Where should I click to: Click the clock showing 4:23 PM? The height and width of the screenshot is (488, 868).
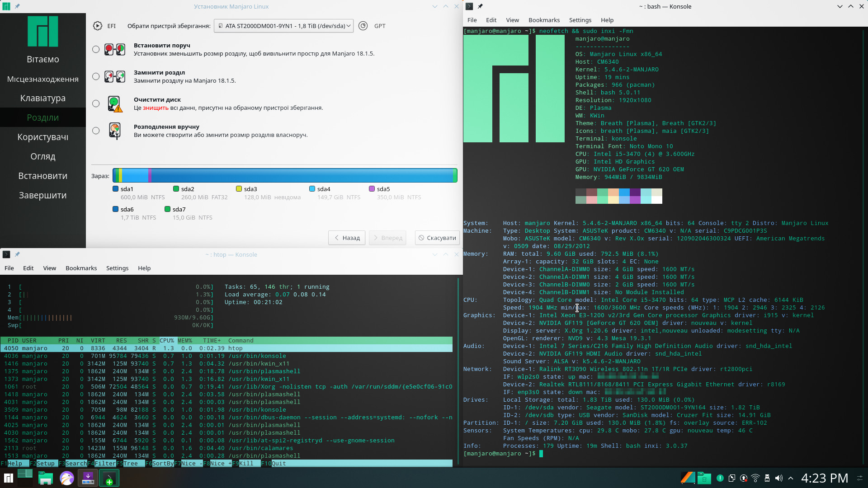[x=825, y=478]
